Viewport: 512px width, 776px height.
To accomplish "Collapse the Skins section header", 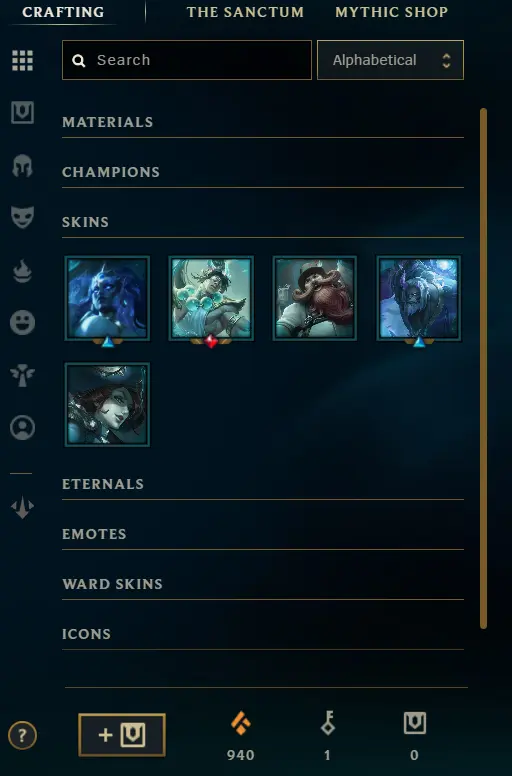I will [263, 222].
